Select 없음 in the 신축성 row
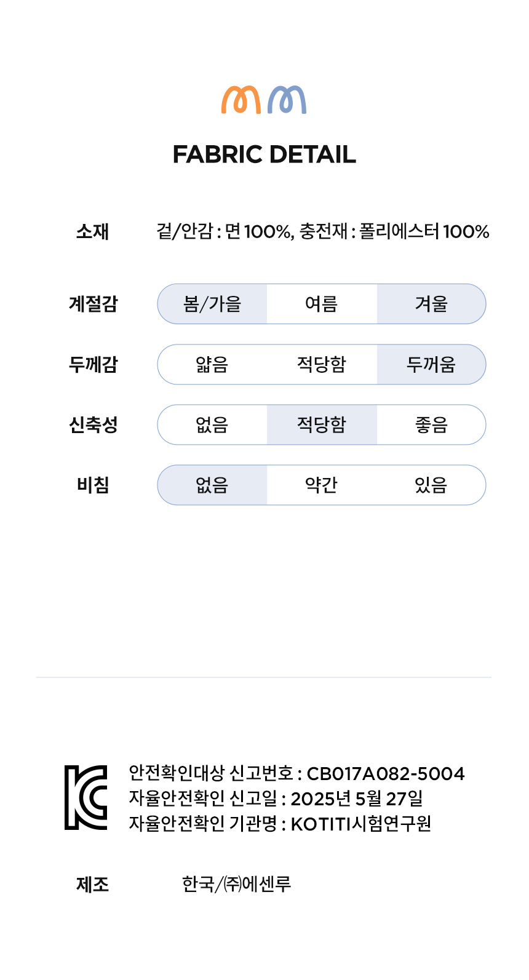The height and width of the screenshot is (980, 529). [x=212, y=424]
